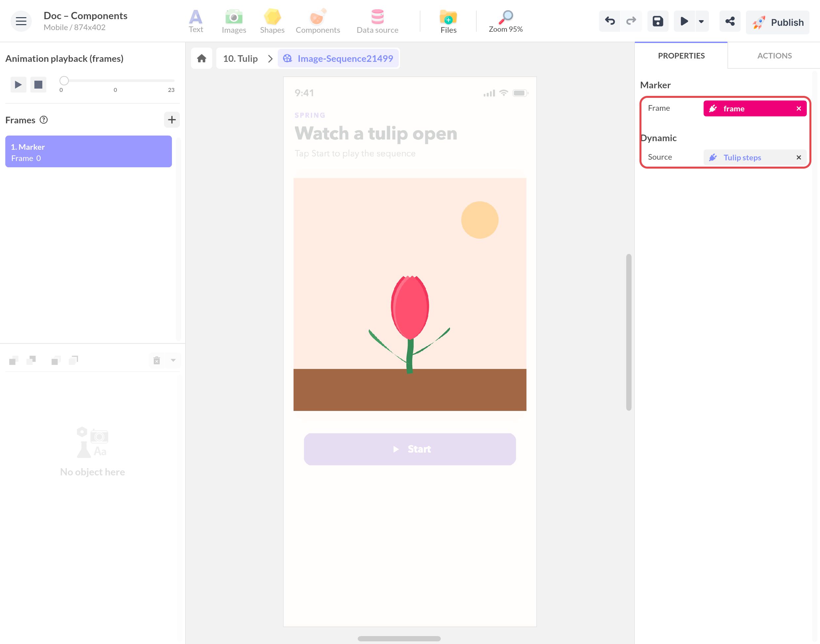820x644 pixels.
Task: Click the Zoom 95% control
Action: point(506,21)
